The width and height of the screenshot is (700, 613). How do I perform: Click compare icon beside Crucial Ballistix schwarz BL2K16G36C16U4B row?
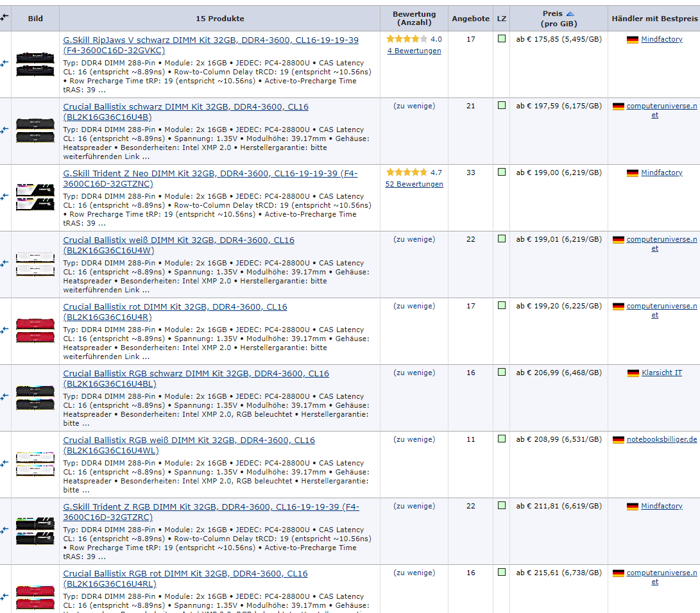(x=4, y=130)
